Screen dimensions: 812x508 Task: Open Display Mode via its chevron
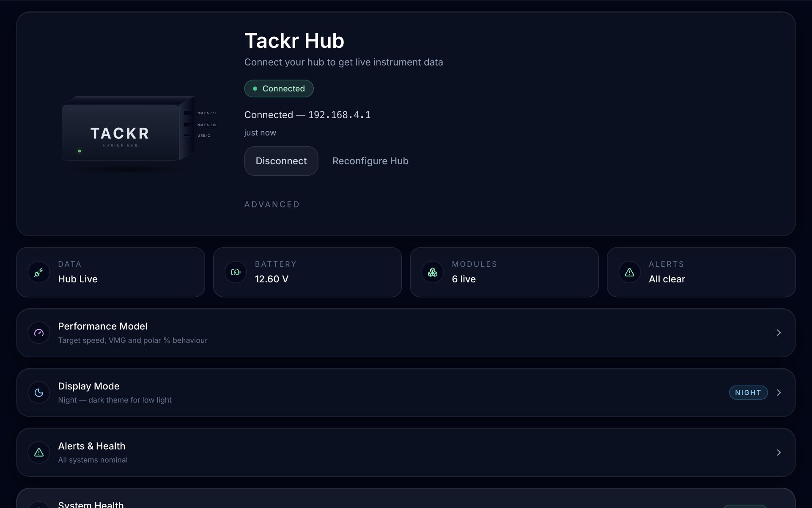click(x=779, y=392)
